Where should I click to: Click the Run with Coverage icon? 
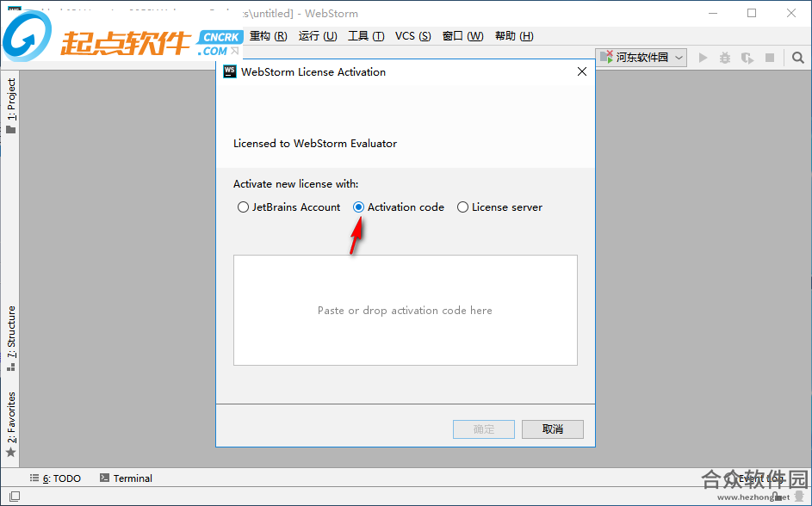coord(747,58)
